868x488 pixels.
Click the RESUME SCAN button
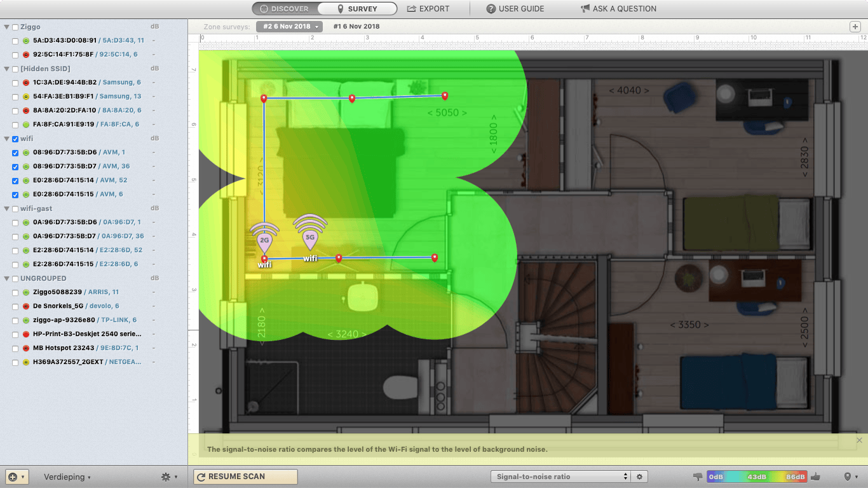point(245,477)
